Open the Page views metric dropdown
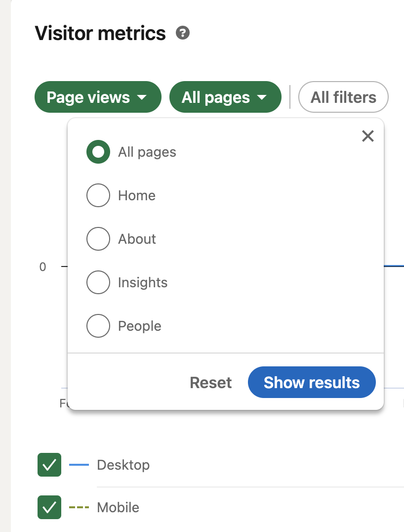Image resolution: width=404 pixels, height=532 pixels. coord(98,97)
